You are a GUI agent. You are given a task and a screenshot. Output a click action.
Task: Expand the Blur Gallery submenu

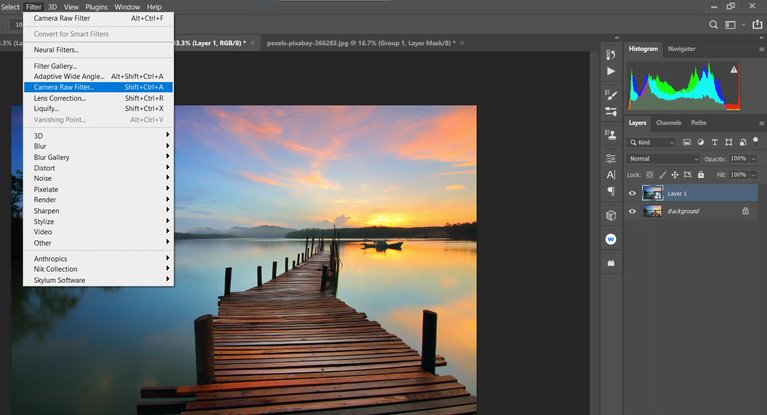[98, 157]
